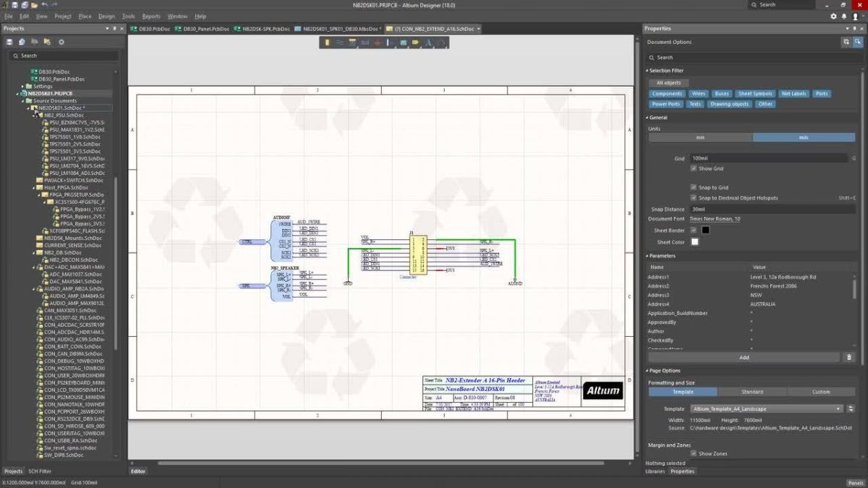The image size is (868, 488).
Task: Switch units to mm
Action: tap(700, 137)
